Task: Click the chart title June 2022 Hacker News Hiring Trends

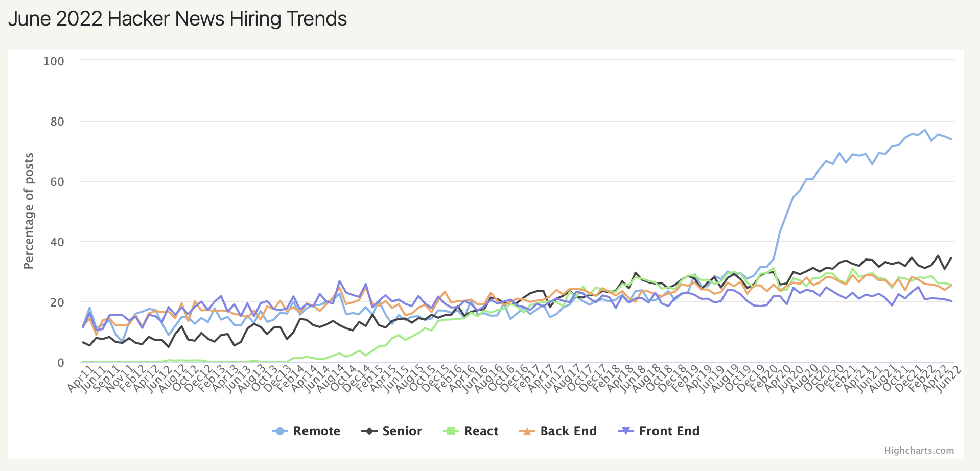Action: [x=177, y=19]
